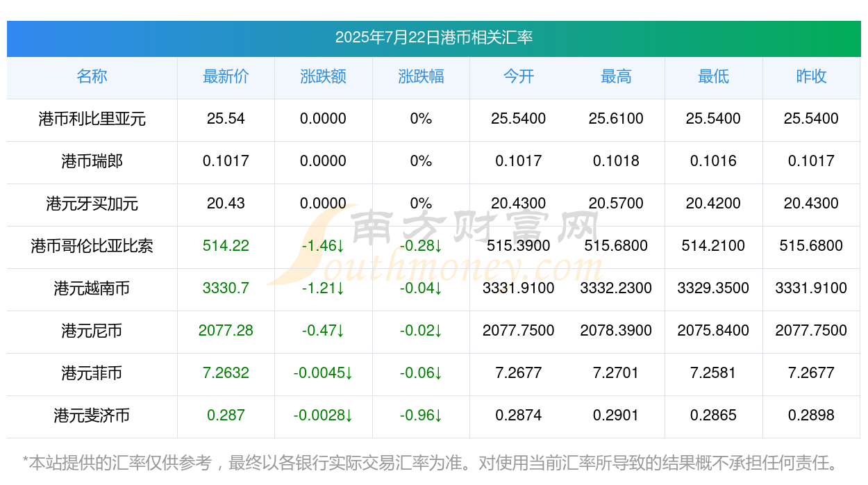Click latest price 25.54
Image resolution: width=868 pixels, height=485 pixels.
(226, 119)
